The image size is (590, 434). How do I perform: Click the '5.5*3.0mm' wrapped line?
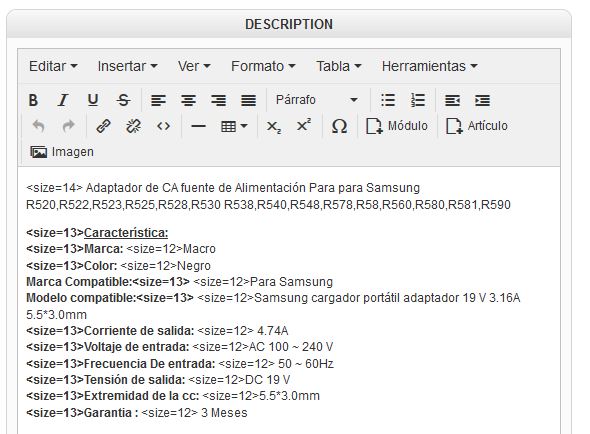56,315
